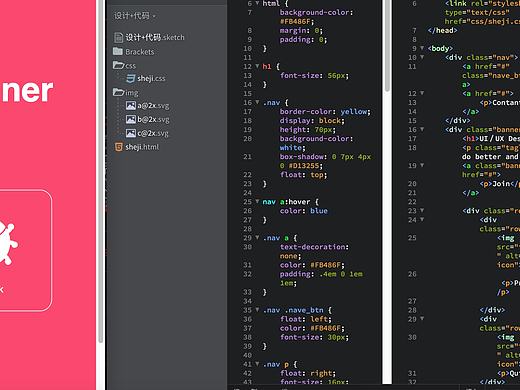The image size is (520, 390).
Task: Fold the h1 rule at CSS line 12
Action: pos(257,66)
